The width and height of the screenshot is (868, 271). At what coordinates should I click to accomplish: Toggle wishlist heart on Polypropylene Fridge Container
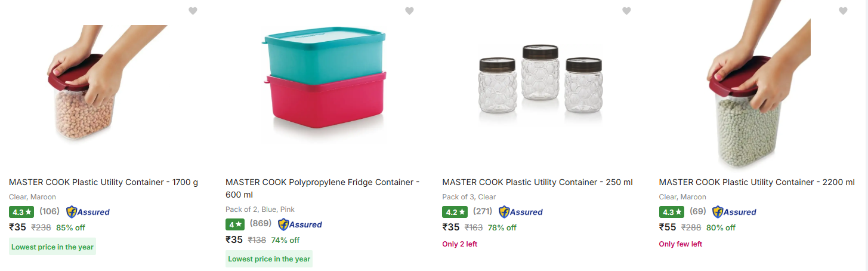pos(409,11)
